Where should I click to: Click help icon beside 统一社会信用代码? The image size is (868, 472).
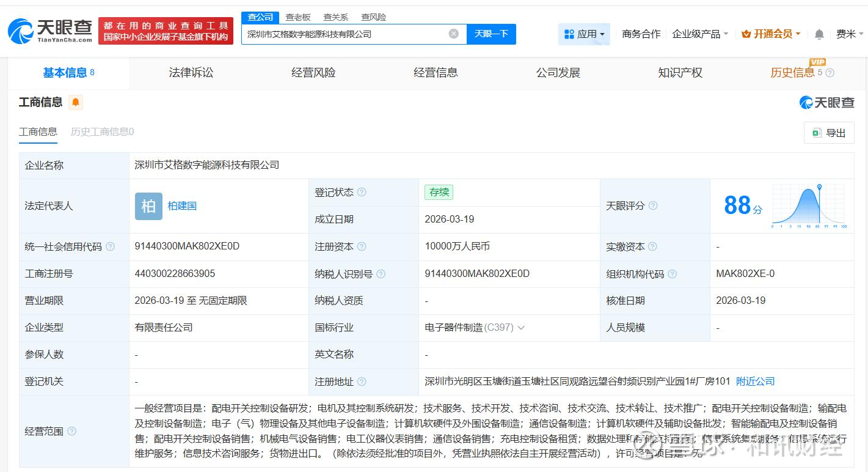tap(110, 246)
